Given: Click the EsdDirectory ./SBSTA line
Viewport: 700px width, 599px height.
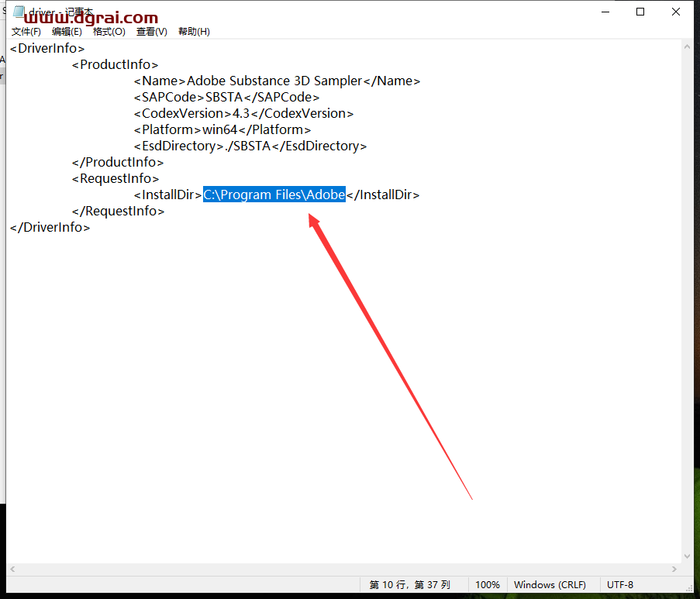Looking at the screenshot, I should [250, 146].
